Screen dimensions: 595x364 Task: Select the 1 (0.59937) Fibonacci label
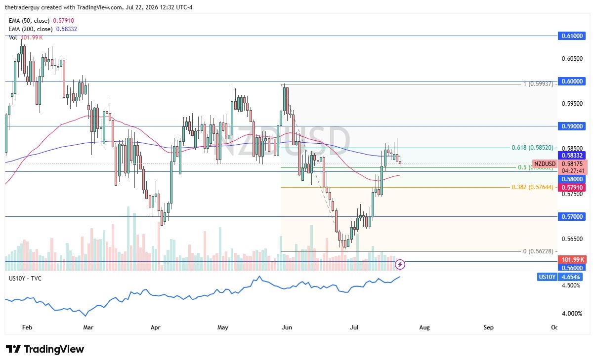[x=539, y=84]
